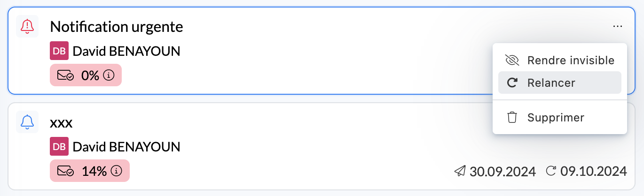This screenshot has height=196, width=644.
Task: Click the blue bell icon for xxx
Action: click(27, 122)
